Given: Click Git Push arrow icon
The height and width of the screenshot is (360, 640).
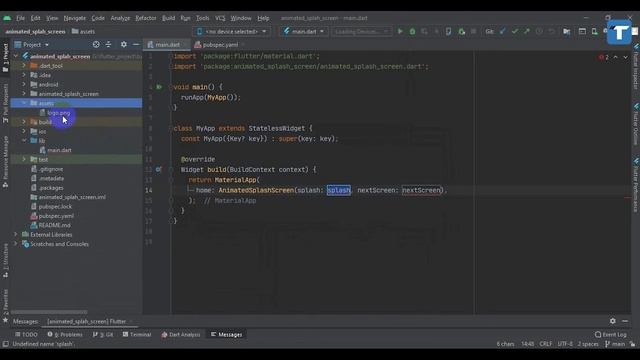Looking at the screenshot, I should click(527, 31).
